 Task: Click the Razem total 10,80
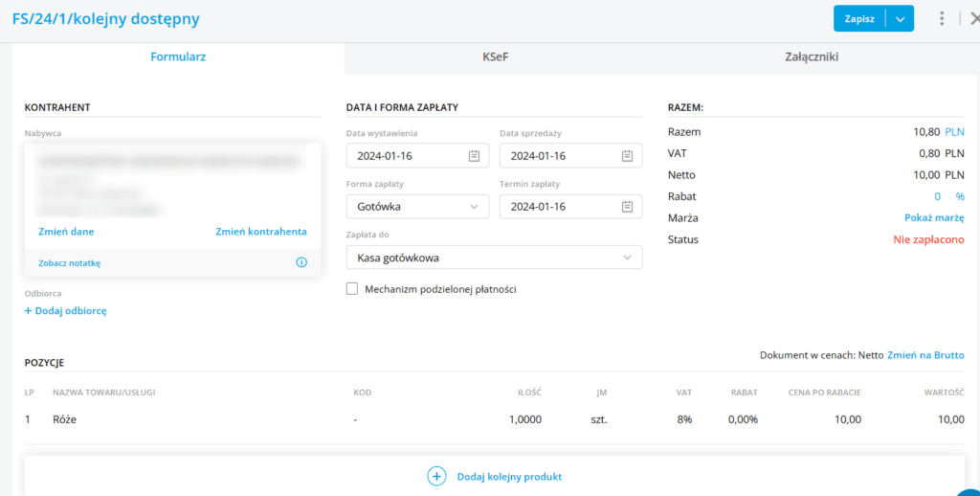click(x=926, y=132)
